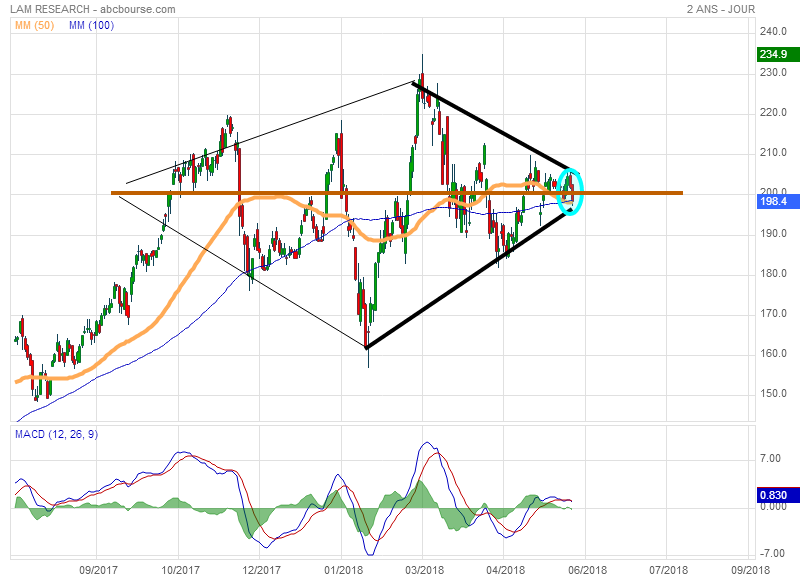Click the 230.0 price axis label
This screenshot has height=580, width=800.
(773, 72)
